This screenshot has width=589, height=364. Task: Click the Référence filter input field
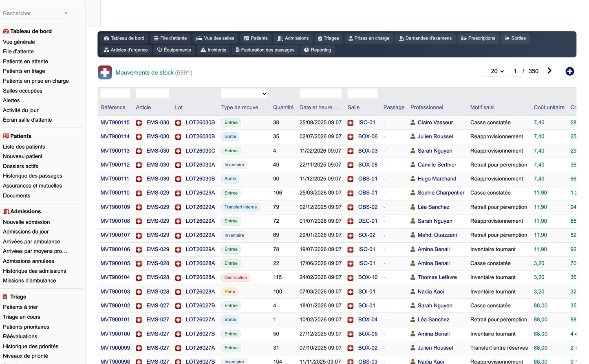115,94
